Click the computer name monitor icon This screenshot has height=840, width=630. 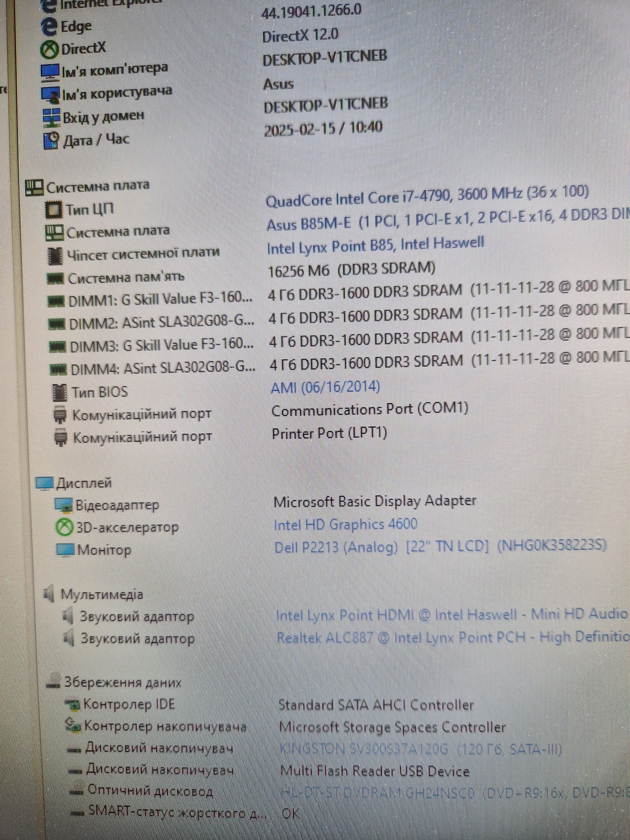click(50, 72)
